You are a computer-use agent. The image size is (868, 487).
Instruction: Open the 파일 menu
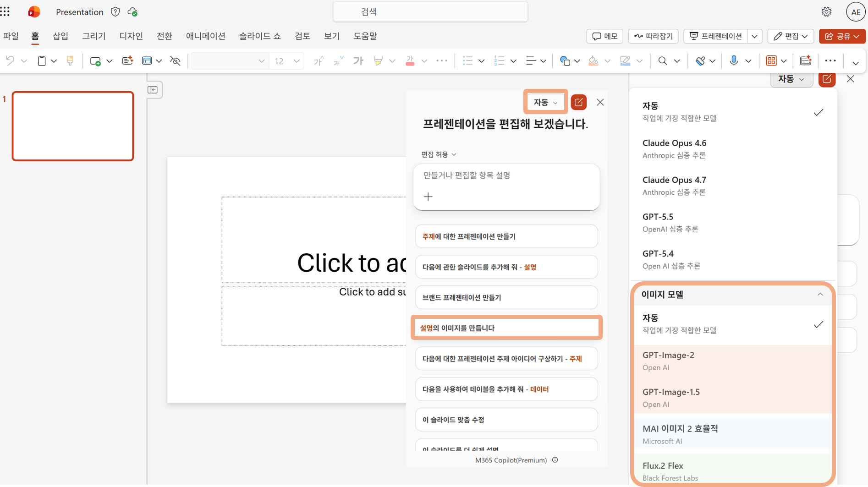click(11, 36)
